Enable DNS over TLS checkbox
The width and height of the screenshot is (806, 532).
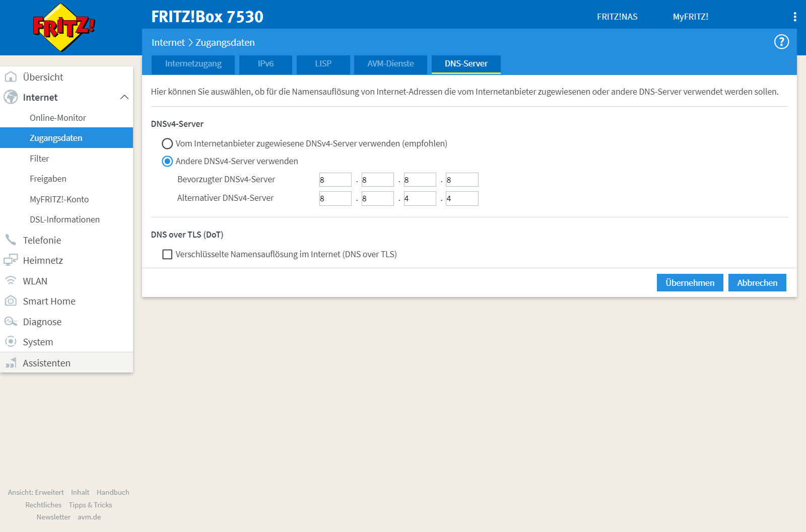click(x=167, y=255)
